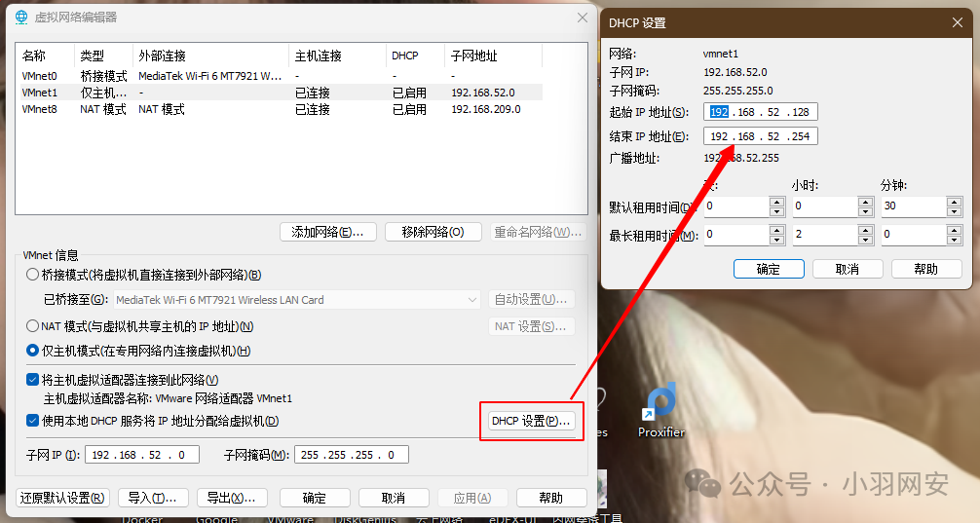Click 取消 in the network editor

tap(394, 498)
